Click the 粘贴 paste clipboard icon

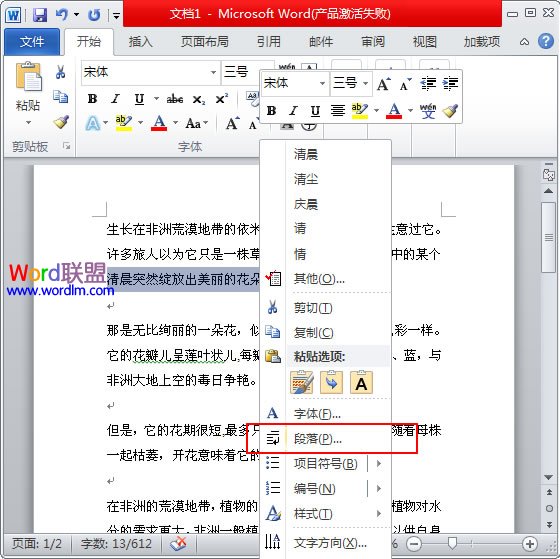tap(29, 76)
